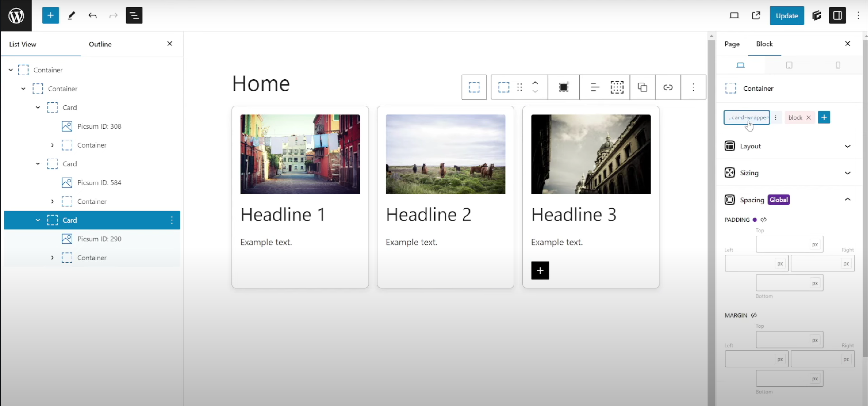This screenshot has height=406, width=868.
Task: Click the block inserter plus button
Action: 51,16
